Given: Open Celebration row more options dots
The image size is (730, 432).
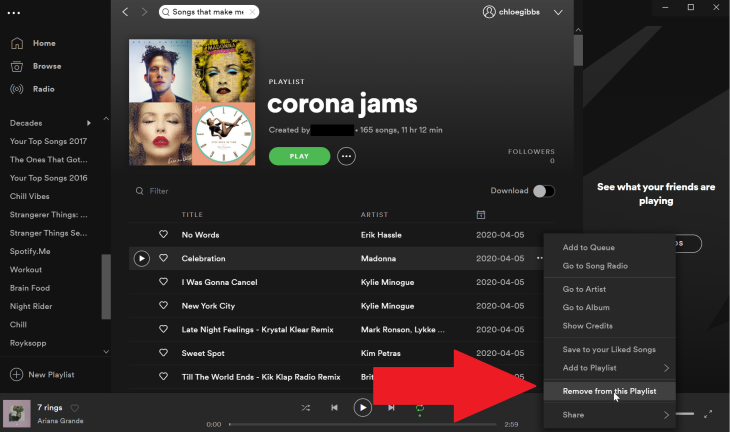Looking at the screenshot, I should [539, 258].
